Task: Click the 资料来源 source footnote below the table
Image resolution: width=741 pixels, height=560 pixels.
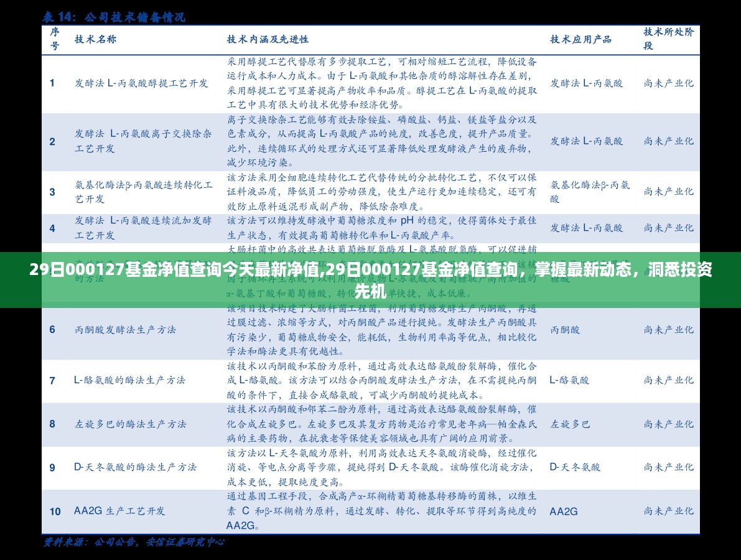Action: tap(133, 542)
